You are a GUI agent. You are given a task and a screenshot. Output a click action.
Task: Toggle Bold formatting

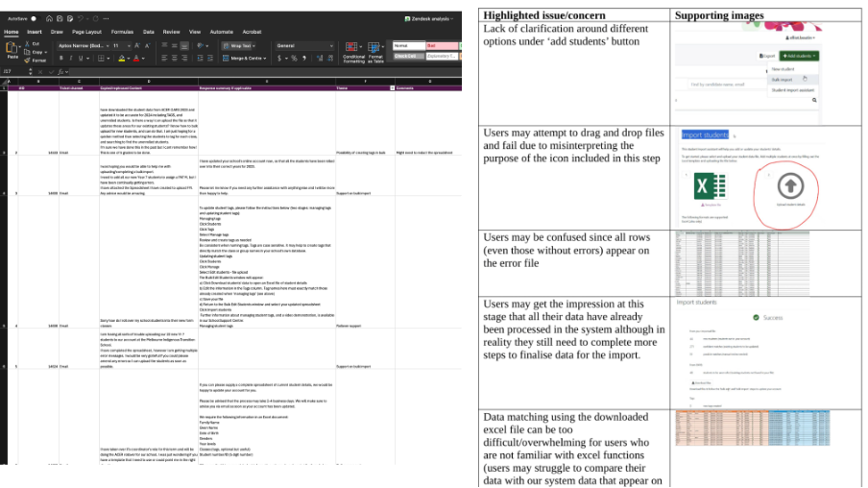(60, 59)
